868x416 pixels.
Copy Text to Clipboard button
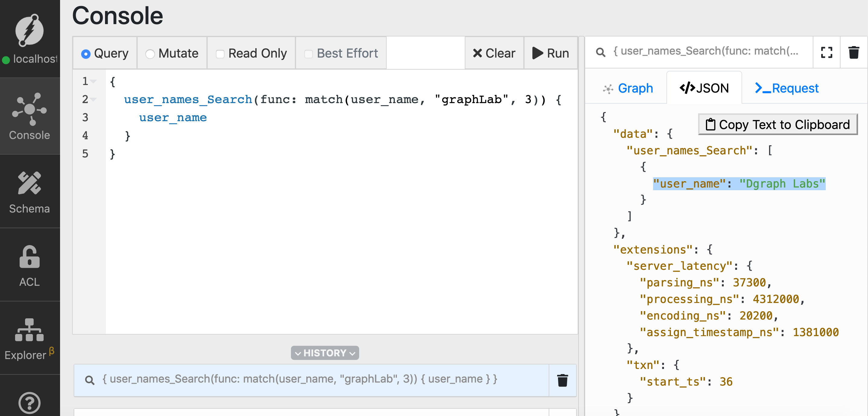[778, 124]
